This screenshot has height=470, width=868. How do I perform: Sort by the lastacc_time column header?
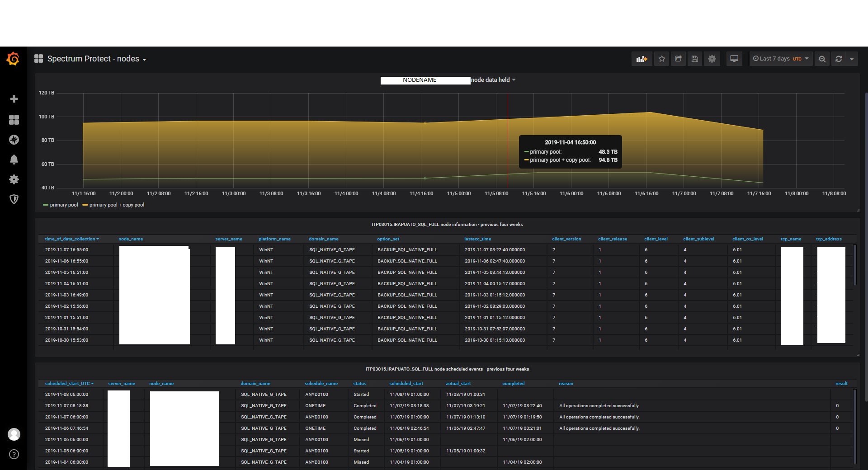pyautogui.click(x=477, y=239)
